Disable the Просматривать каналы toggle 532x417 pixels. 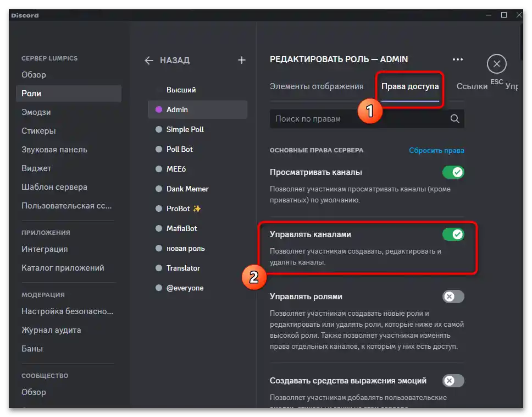pyautogui.click(x=453, y=172)
